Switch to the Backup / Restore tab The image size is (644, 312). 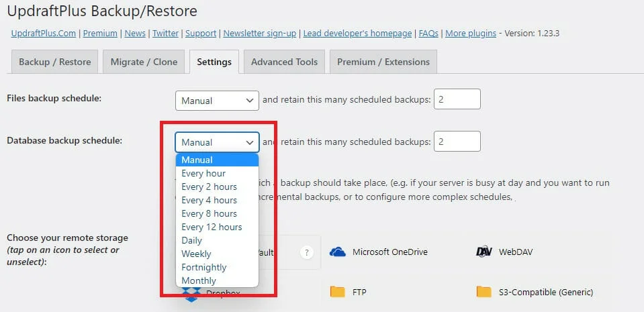click(x=54, y=62)
